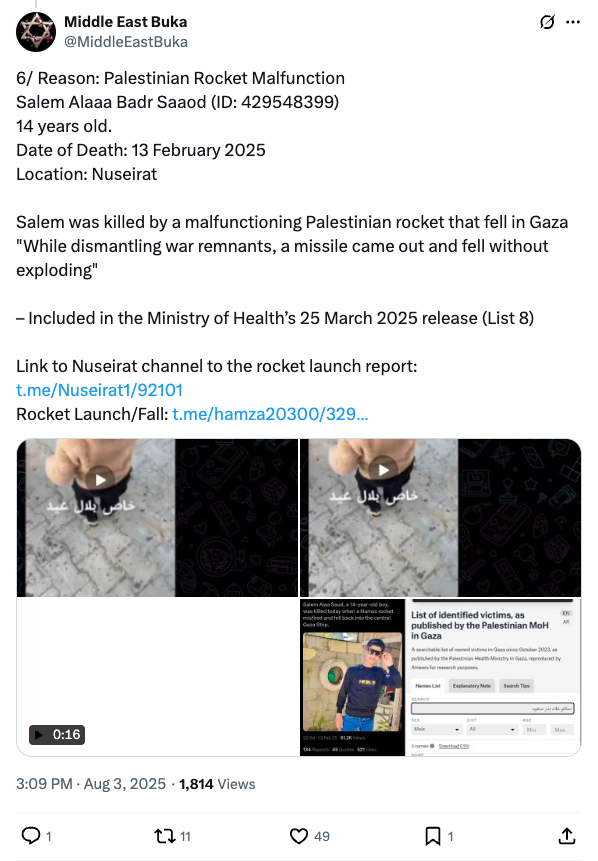The height and width of the screenshot is (861, 598).
Task: Click the Grok explain icon
Action: click(x=547, y=22)
